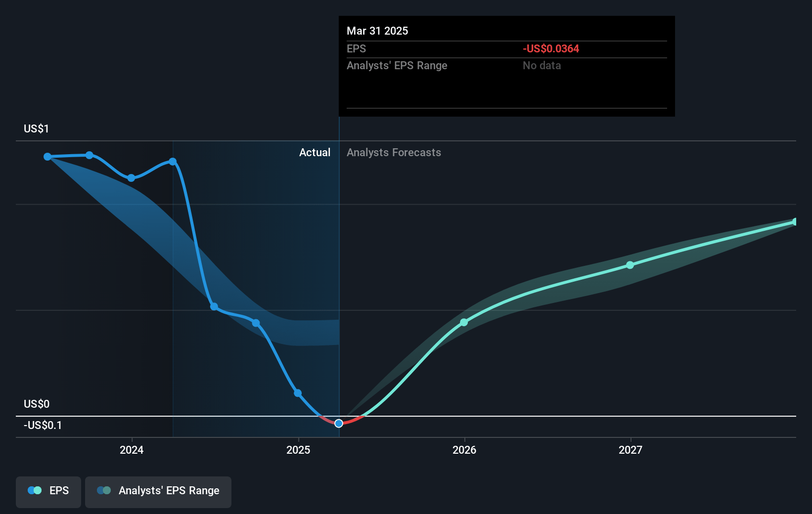Click the US$1 y-axis label
The width and height of the screenshot is (812, 514).
point(36,129)
